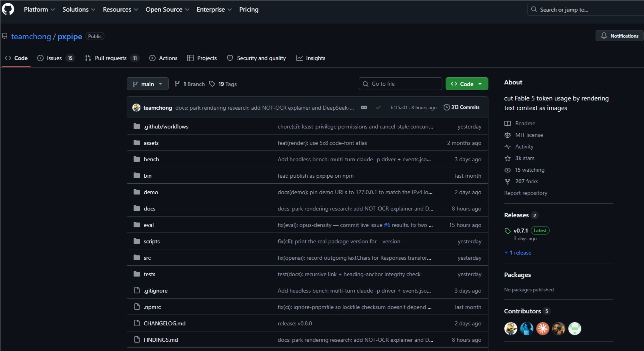Open the src folder
This screenshot has width=644, height=351.
[147, 258]
